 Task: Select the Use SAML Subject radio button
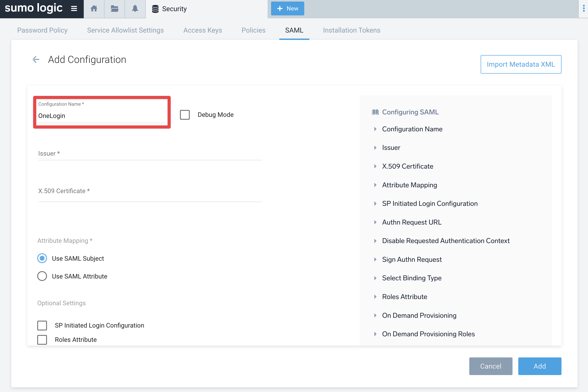(42, 258)
